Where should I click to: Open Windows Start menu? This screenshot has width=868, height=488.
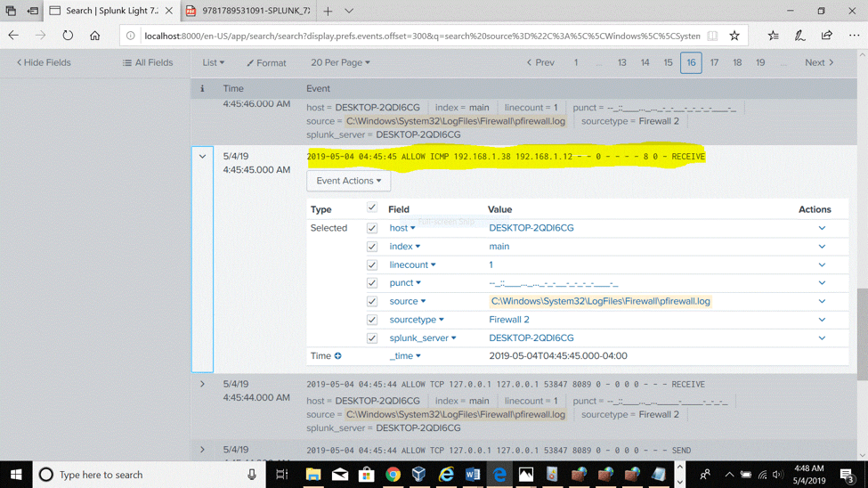click(x=16, y=475)
